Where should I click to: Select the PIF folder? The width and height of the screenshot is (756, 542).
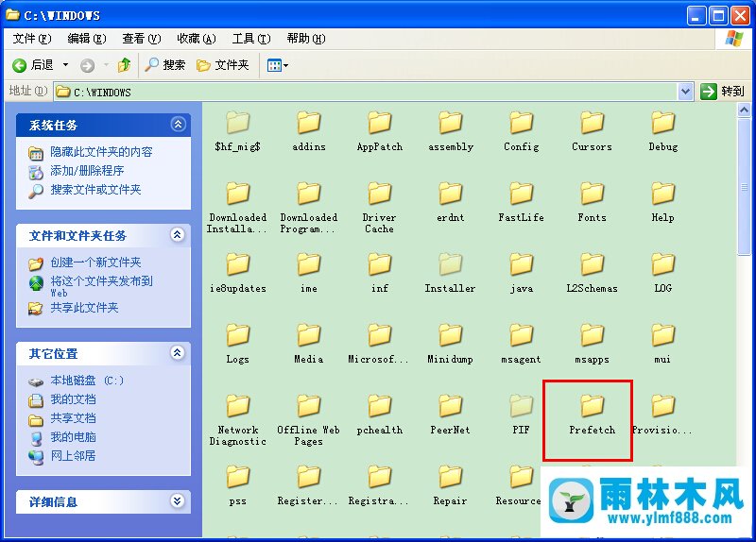[522, 415]
